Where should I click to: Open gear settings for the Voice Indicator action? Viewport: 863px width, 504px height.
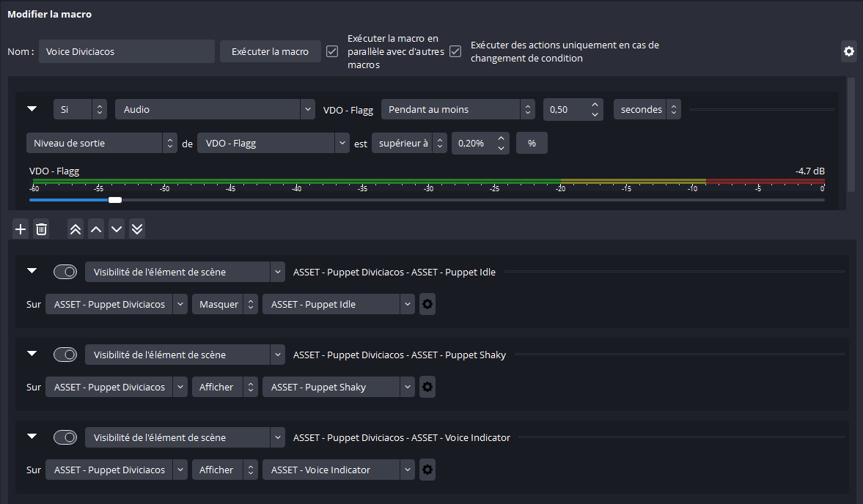427,470
